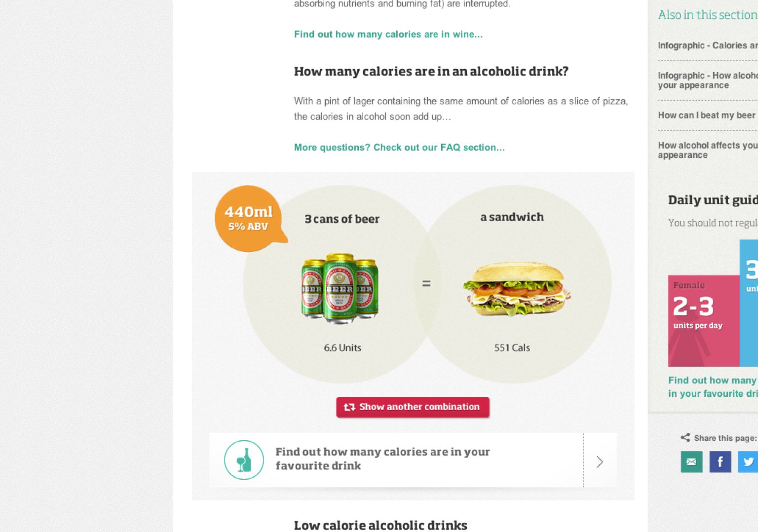
Task: Select 'How can I beat my beer' sidebar link
Action: tap(706, 115)
